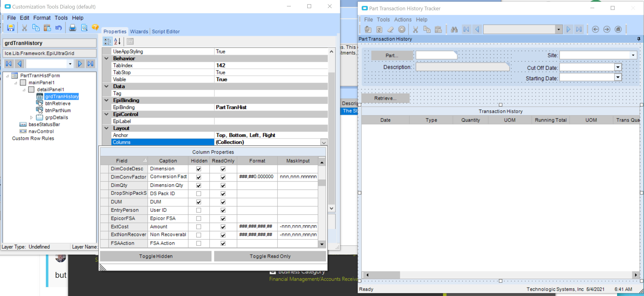Screen dimensions: 644x296
Task: Click the Copy icon in Customization Tools toolbar
Action: (x=36, y=28)
